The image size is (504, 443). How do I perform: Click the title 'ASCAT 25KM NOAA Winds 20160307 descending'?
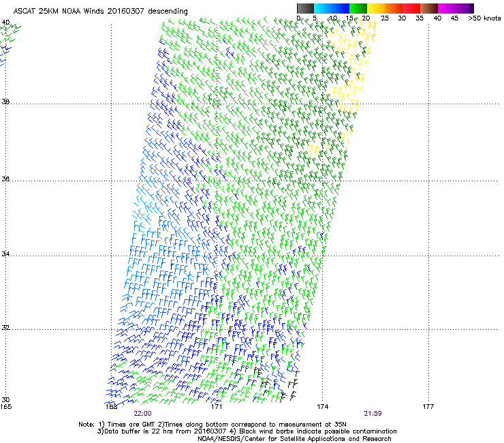click(x=100, y=12)
